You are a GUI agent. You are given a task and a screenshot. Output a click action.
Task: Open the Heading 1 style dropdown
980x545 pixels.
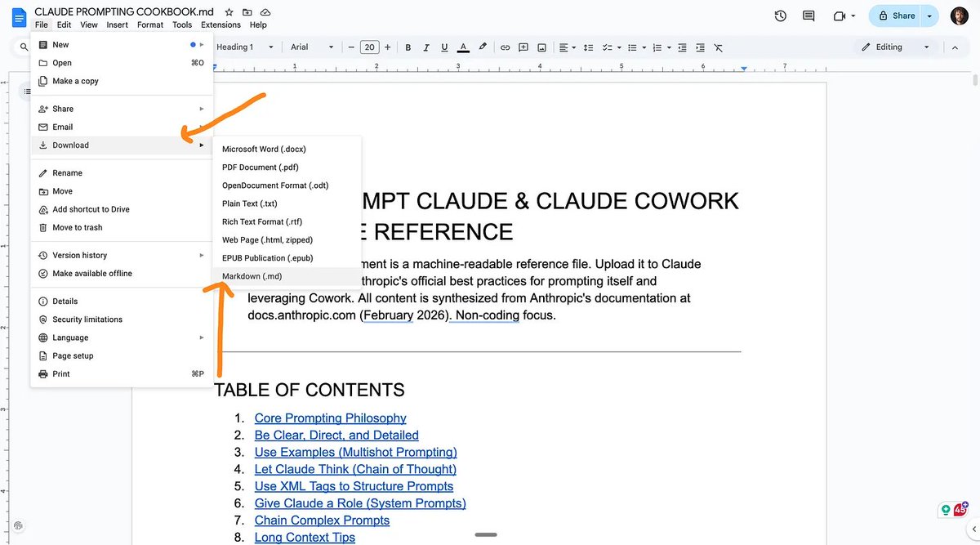(243, 47)
